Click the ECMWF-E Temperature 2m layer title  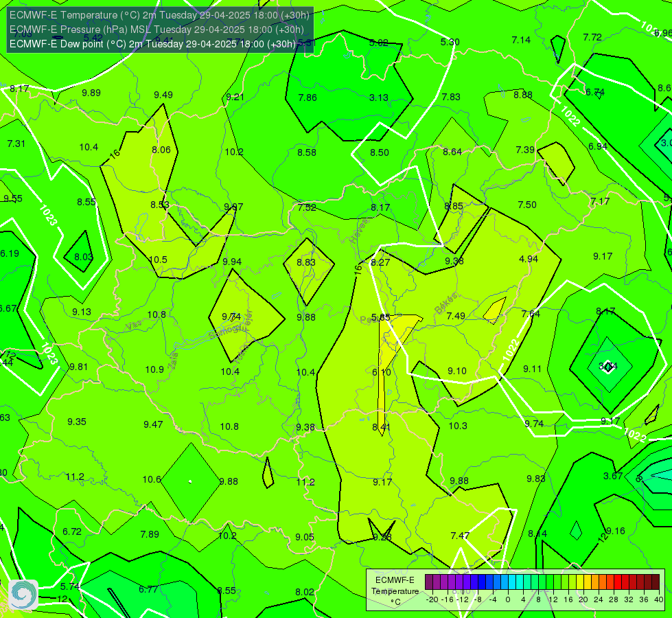[159, 15]
